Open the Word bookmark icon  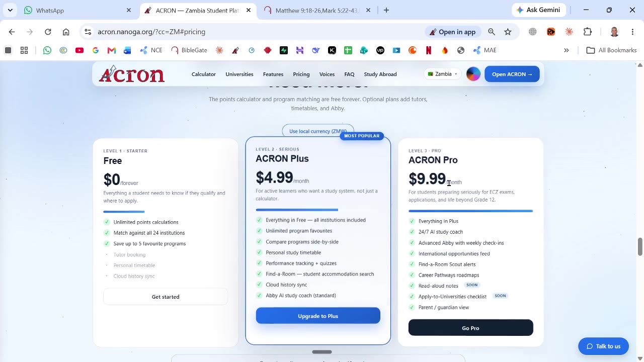[127, 50]
